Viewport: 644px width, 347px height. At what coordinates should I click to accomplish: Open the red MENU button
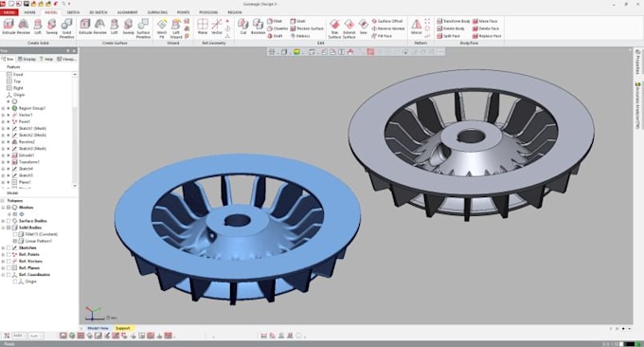point(9,12)
